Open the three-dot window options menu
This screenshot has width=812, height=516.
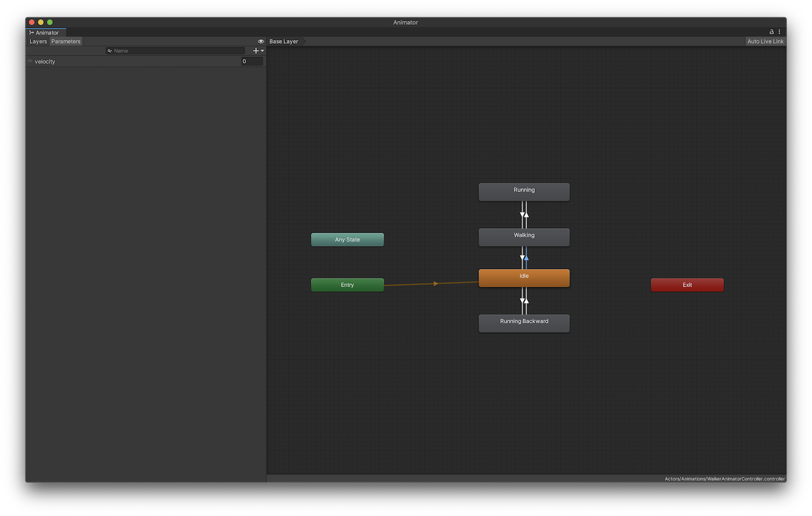(779, 32)
